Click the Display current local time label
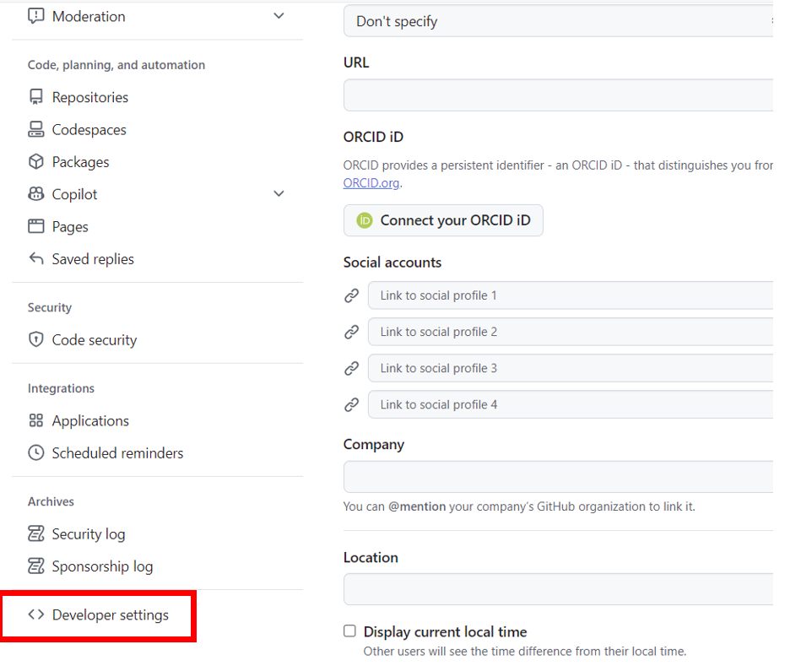 (446, 632)
